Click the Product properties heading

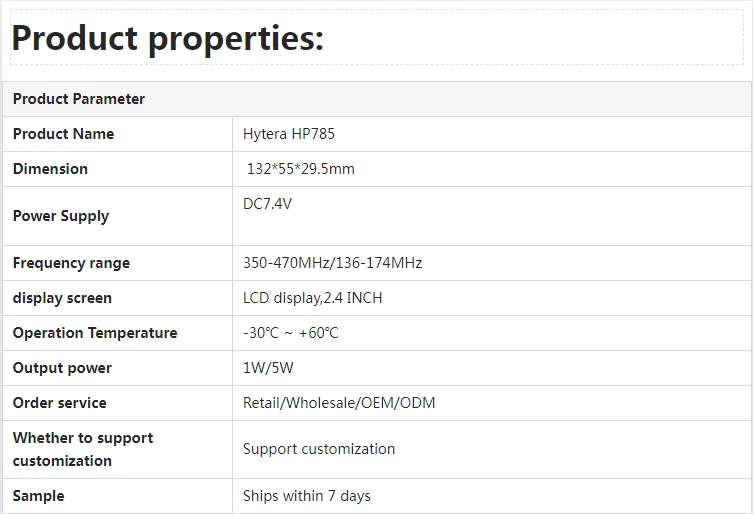(168, 38)
